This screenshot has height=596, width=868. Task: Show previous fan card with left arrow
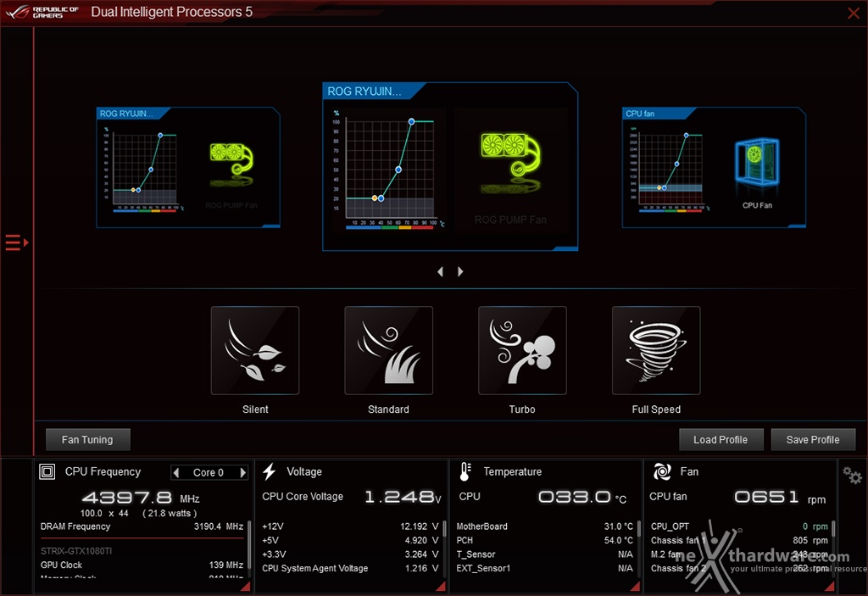click(441, 271)
